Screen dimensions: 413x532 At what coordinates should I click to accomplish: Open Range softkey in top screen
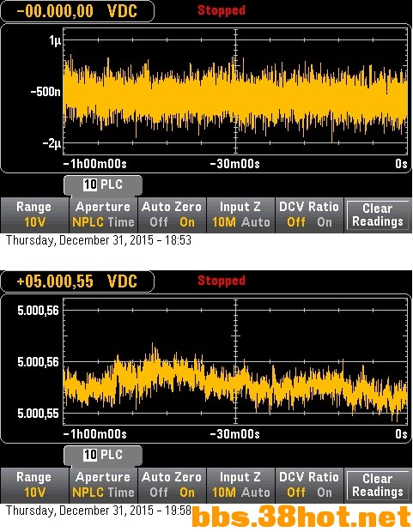coord(34,215)
